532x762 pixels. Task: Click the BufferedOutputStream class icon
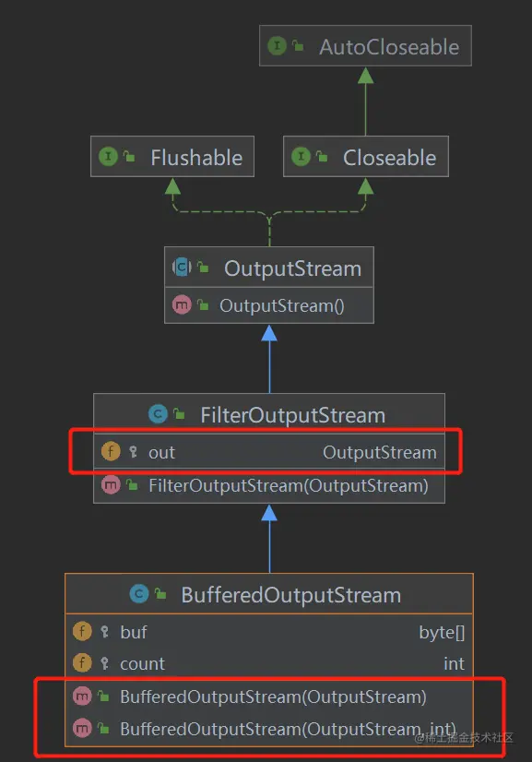pyautogui.click(x=139, y=594)
